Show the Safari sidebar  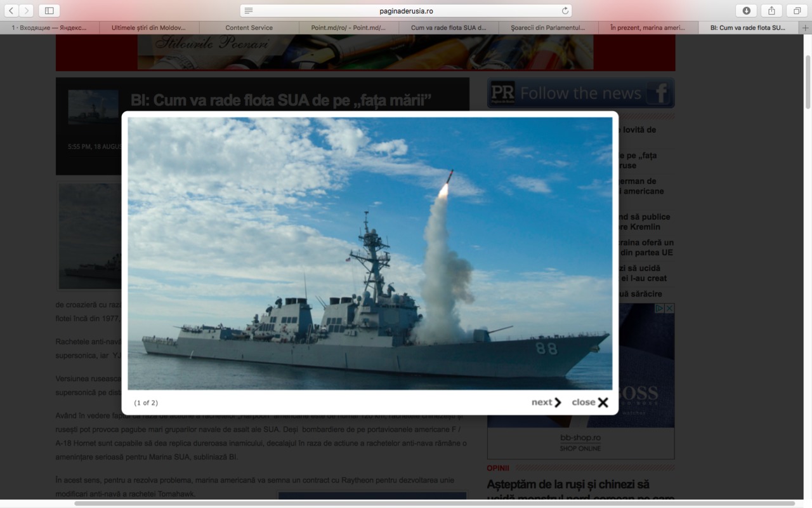[49, 10]
